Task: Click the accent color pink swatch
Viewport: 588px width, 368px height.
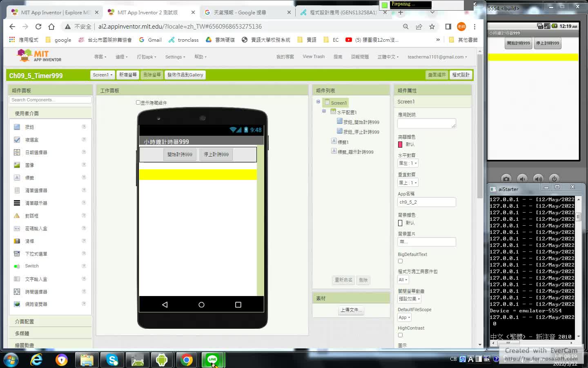Action: (400, 144)
